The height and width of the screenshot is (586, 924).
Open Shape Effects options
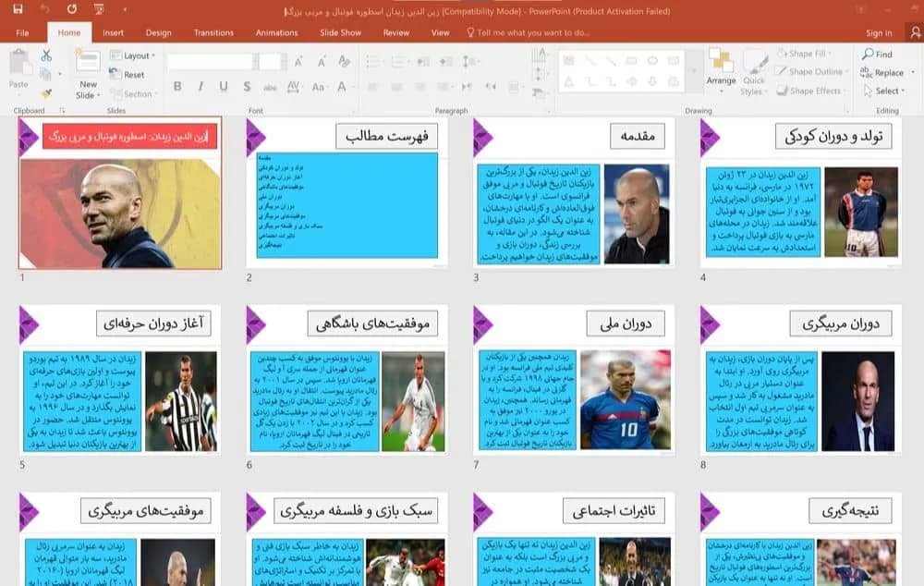click(810, 91)
